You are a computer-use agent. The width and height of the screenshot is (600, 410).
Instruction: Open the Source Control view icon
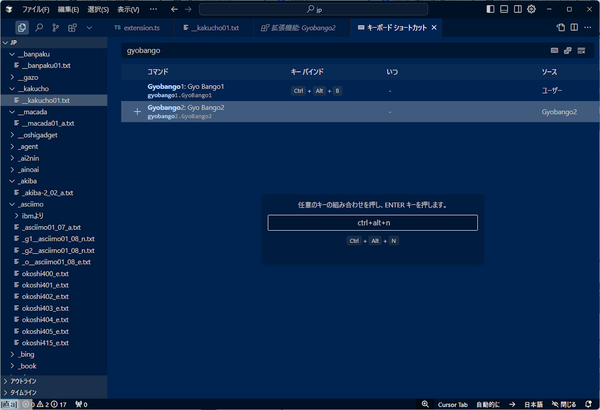coord(55,28)
